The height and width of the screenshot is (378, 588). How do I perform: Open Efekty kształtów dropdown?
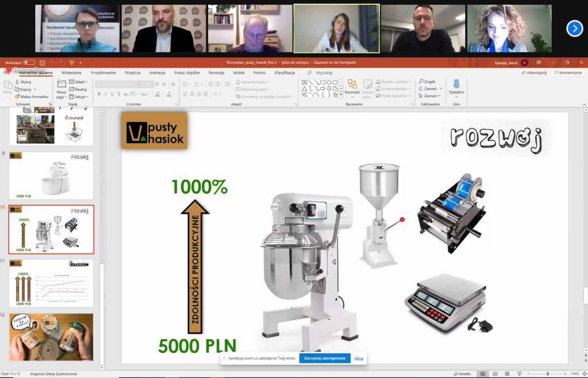[394, 96]
